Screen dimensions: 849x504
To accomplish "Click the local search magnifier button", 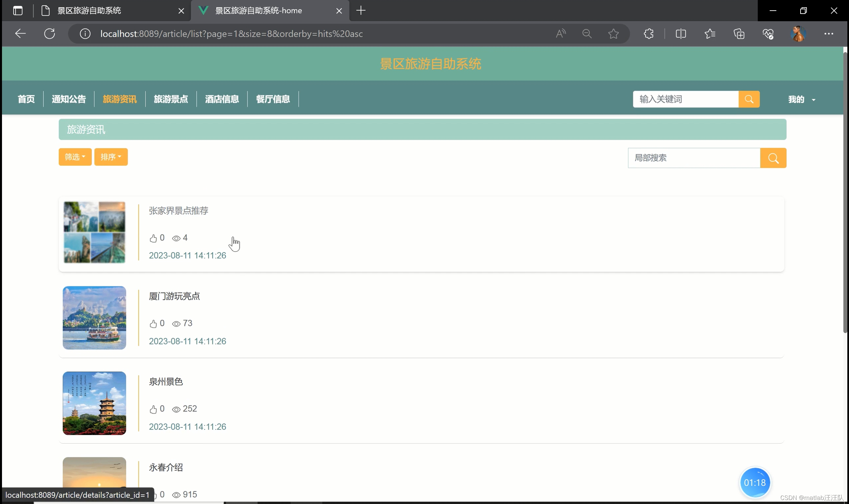I will coord(773,158).
